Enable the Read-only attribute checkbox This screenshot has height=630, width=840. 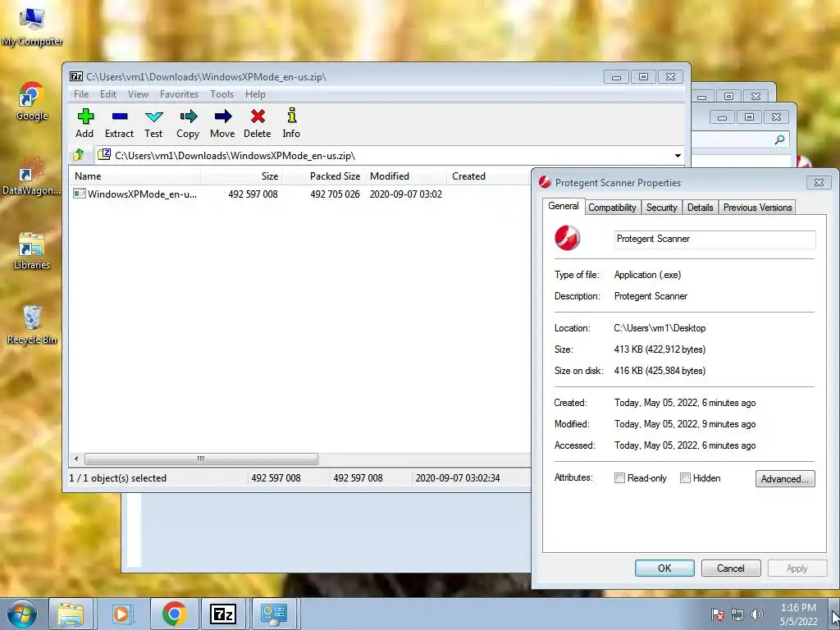pos(619,478)
